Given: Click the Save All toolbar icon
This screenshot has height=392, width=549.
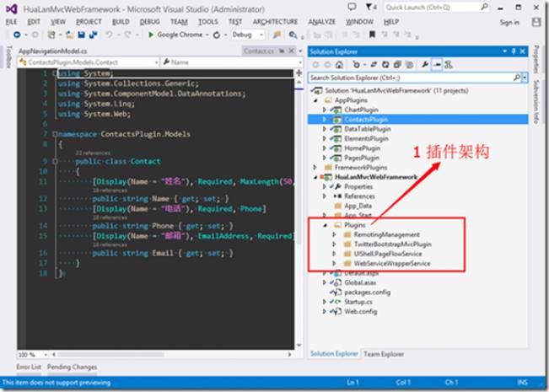Looking at the screenshot, I should pos(94,35).
